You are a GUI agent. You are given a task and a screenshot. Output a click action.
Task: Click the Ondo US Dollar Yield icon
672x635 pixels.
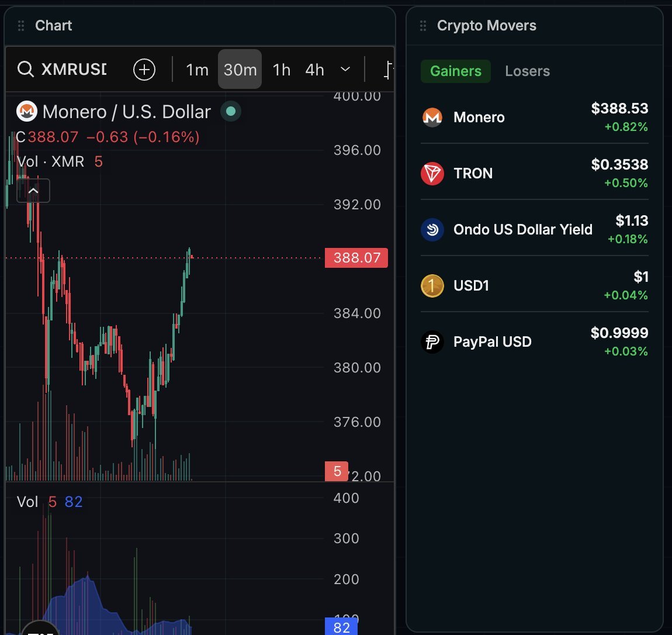click(x=432, y=230)
